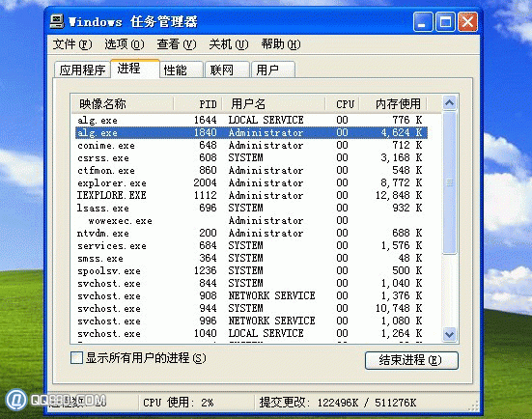This screenshot has width=532, height=419.
Task: Select the wowexec.exe process row
Action: (251, 220)
